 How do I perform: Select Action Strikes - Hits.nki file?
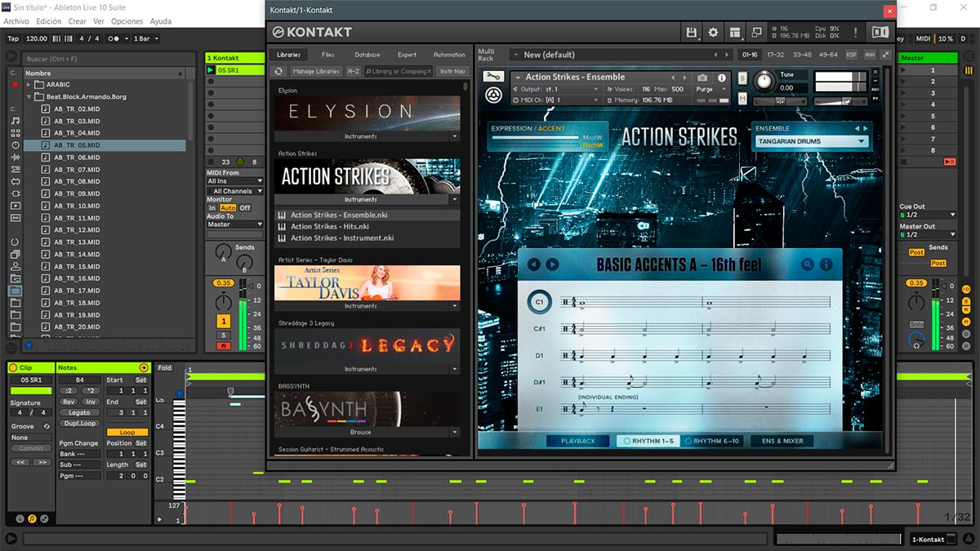[x=367, y=226]
